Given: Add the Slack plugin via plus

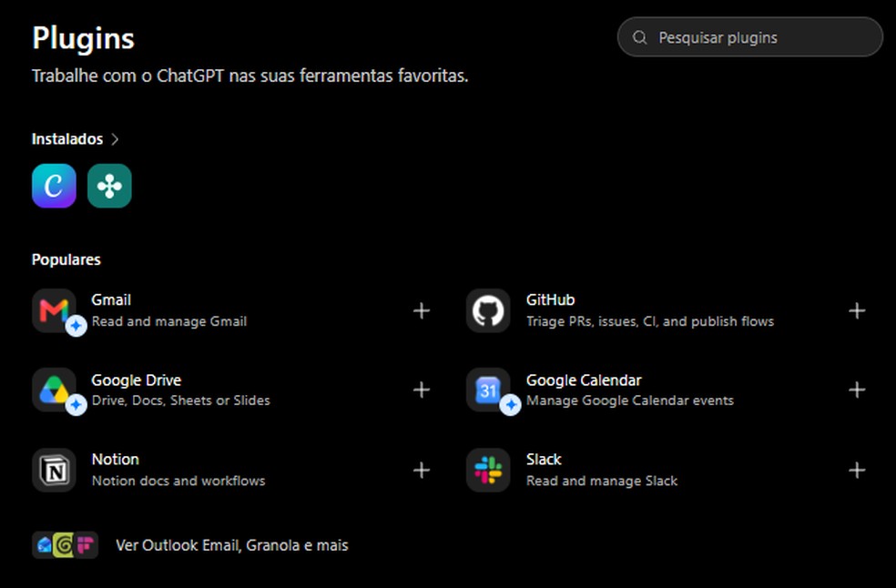Looking at the screenshot, I should pyautogui.click(x=857, y=471).
